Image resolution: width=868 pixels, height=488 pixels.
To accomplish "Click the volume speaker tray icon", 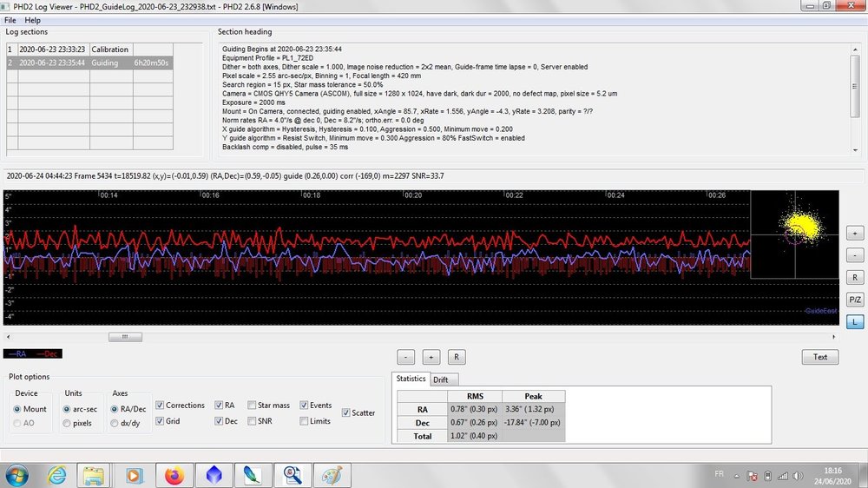I will pyautogui.click(x=798, y=476).
